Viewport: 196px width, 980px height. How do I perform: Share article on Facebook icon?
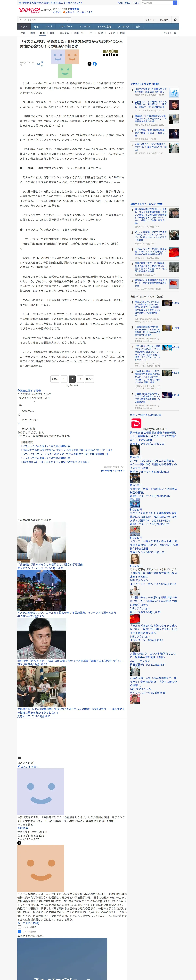pos(95,64)
